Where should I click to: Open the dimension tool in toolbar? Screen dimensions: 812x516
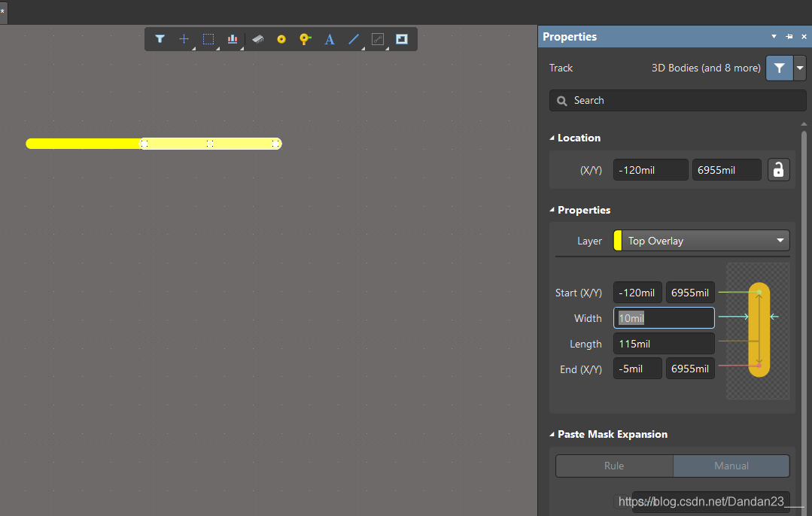[x=378, y=39]
